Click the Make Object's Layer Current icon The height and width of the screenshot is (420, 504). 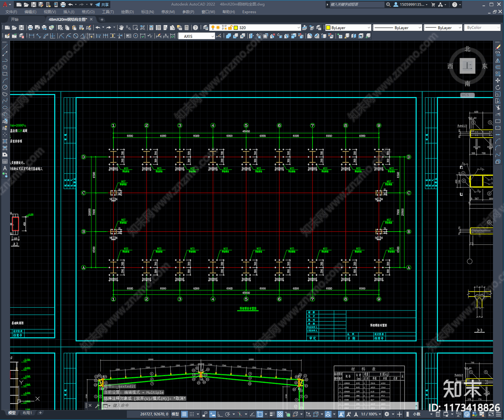coord(305,28)
